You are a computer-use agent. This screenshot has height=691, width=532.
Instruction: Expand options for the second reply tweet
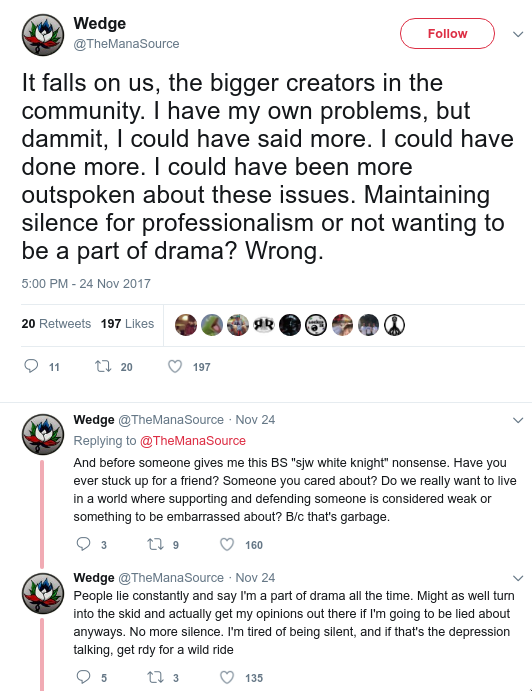[518, 578]
